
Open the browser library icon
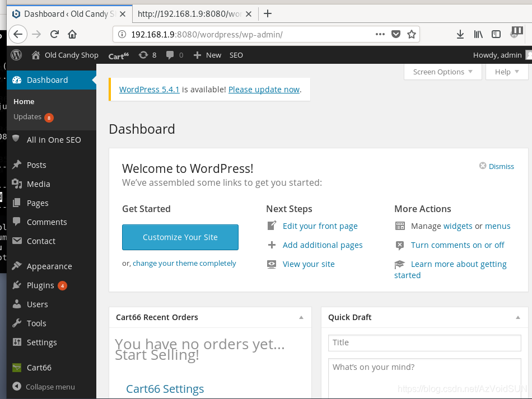point(478,34)
